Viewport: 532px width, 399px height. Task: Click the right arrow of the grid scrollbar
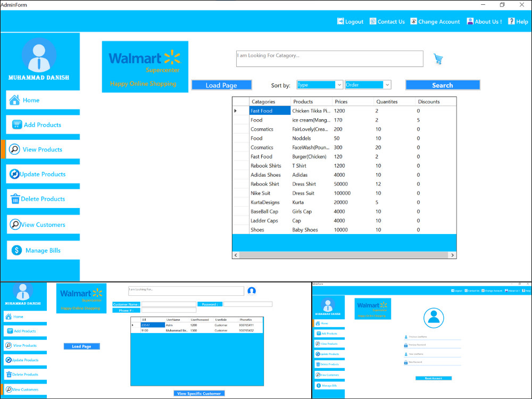tap(453, 255)
